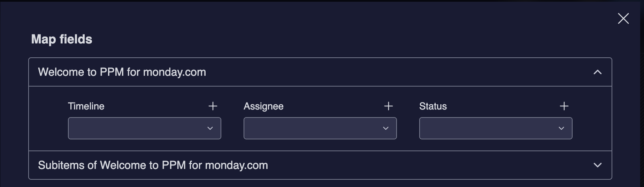
Task: Select the empty Status combo box
Action: pyautogui.click(x=487, y=128)
